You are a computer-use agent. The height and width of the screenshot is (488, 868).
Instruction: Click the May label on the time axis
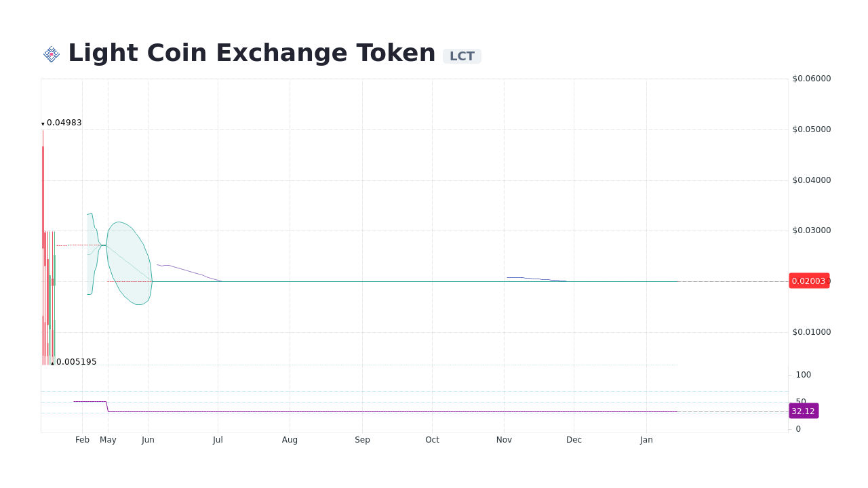pyautogui.click(x=108, y=440)
